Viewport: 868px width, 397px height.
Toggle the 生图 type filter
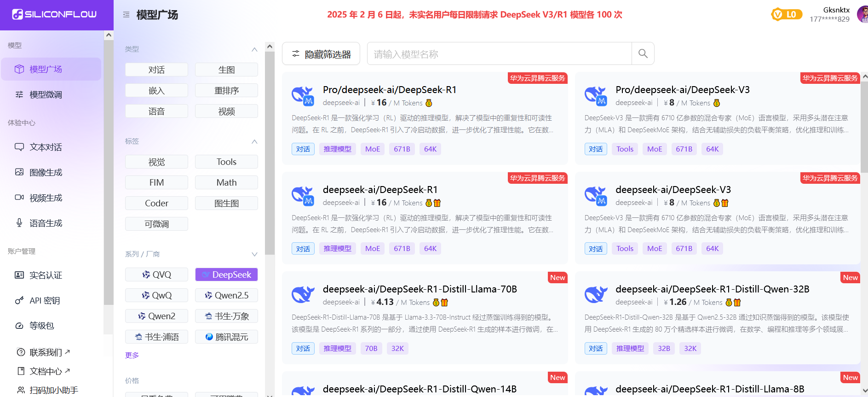click(x=226, y=70)
